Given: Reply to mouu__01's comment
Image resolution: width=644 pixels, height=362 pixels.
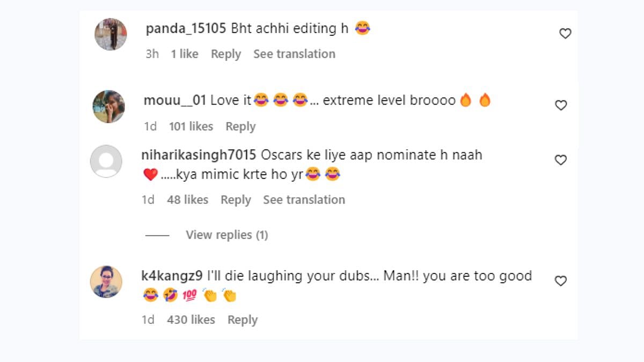Looking at the screenshot, I should click(240, 127).
